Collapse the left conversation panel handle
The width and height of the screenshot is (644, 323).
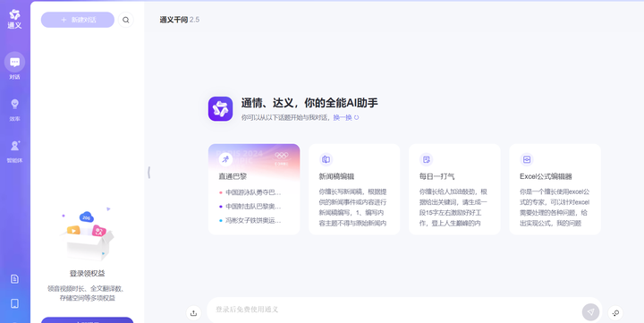tap(148, 173)
